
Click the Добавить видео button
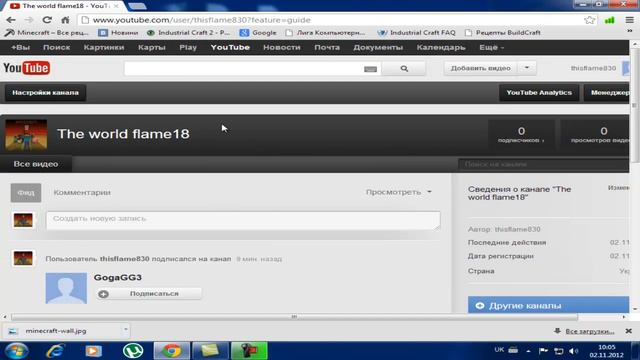[x=480, y=68]
